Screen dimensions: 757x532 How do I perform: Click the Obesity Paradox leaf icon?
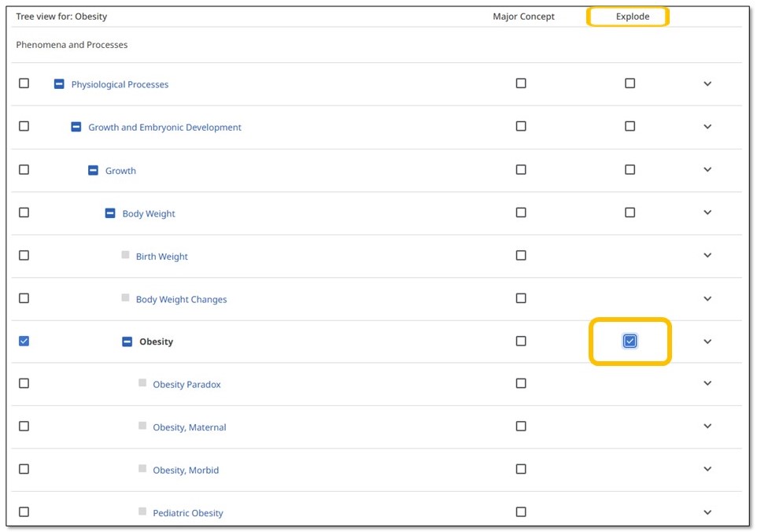coord(142,383)
